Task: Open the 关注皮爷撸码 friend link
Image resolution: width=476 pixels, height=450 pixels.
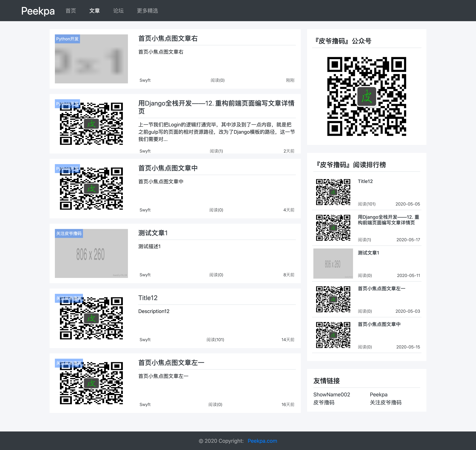Action: click(386, 403)
